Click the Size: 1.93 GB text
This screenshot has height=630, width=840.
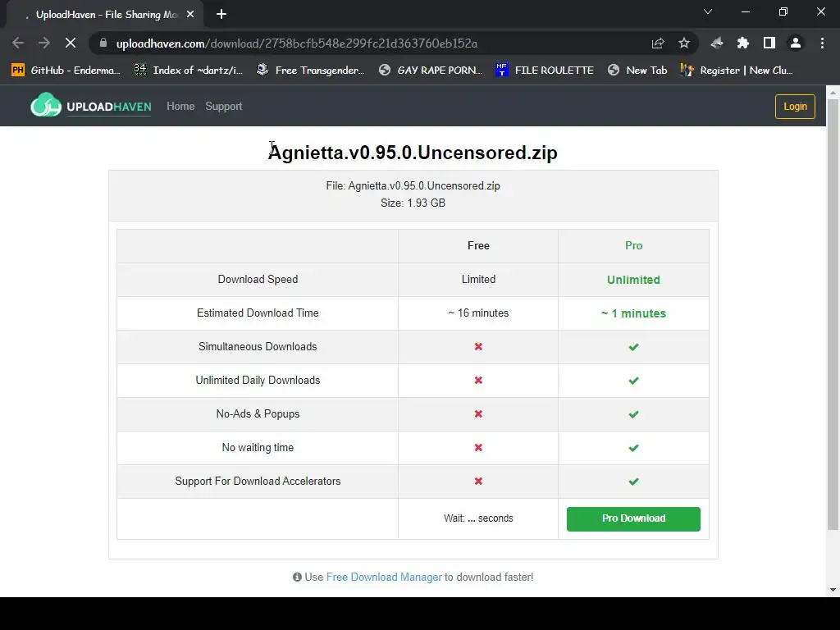413,203
